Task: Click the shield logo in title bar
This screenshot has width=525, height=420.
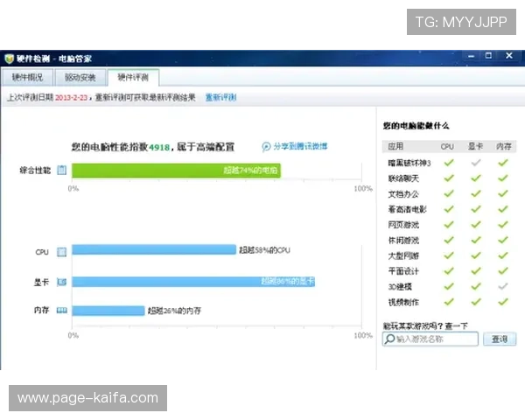Action: pyautogui.click(x=9, y=59)
